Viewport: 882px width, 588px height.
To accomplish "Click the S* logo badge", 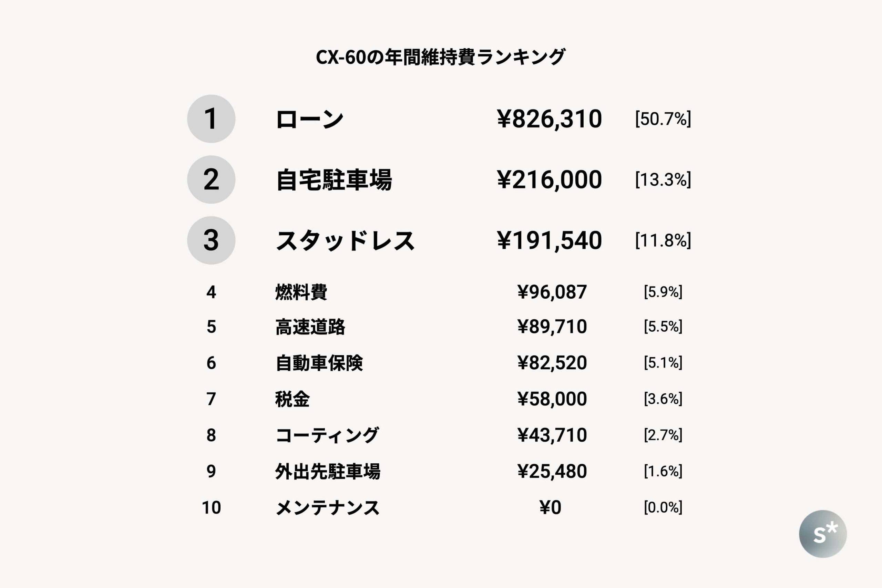I will (x=823, y=534).
